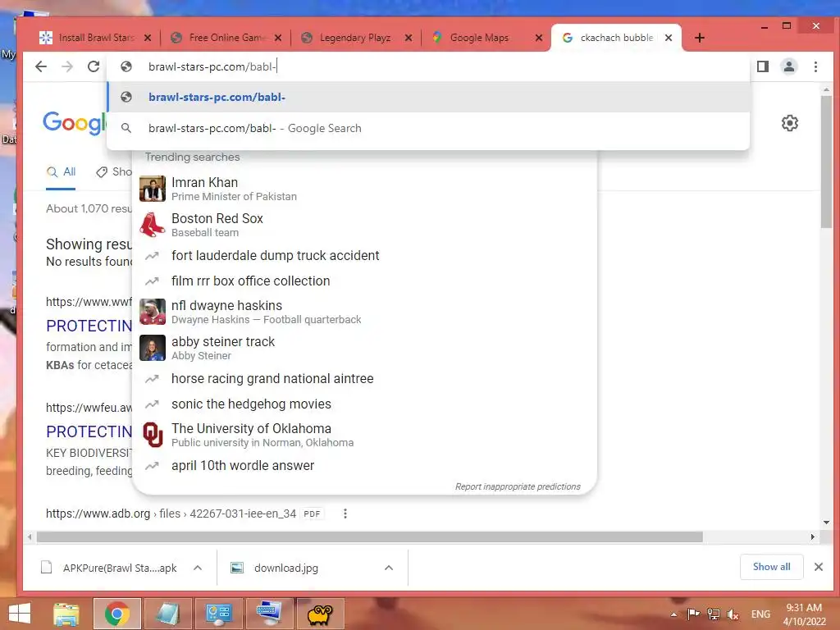Click the Imran Khan thumbnail photo
The height and width of the screenshot is (630, 840).
click(152, 189)
